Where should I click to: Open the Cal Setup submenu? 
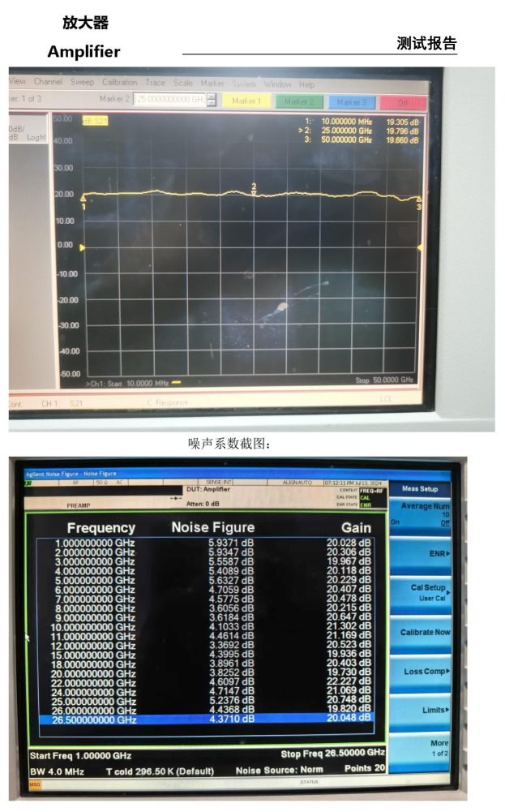420,592
